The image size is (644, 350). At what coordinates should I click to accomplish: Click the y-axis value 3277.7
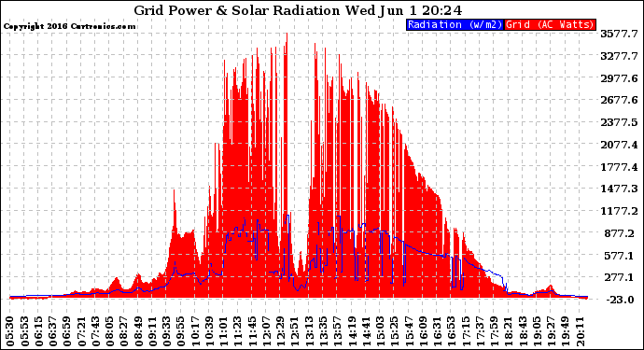pyautogui.click(x=619, y=56)
